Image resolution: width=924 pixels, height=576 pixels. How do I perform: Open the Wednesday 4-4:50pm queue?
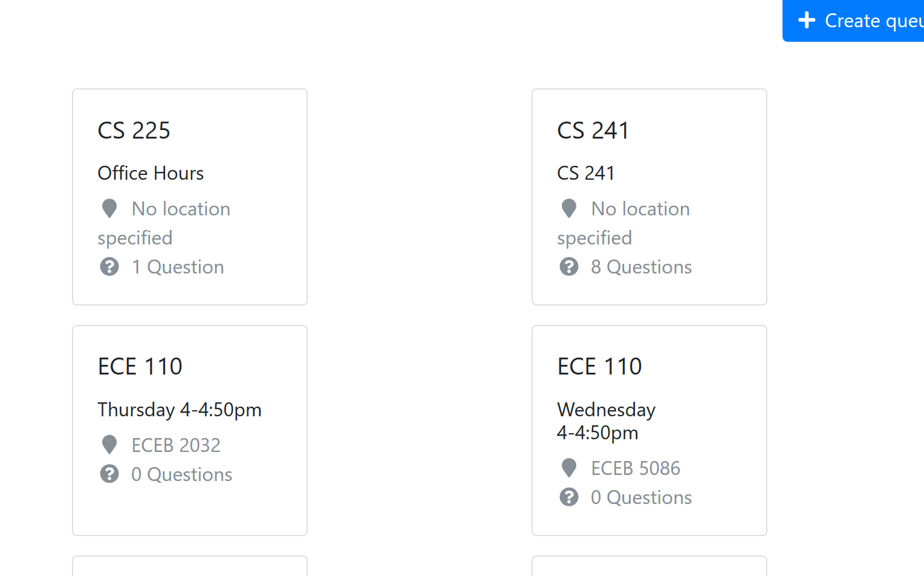pyautogui.click(x=607, y=421)
